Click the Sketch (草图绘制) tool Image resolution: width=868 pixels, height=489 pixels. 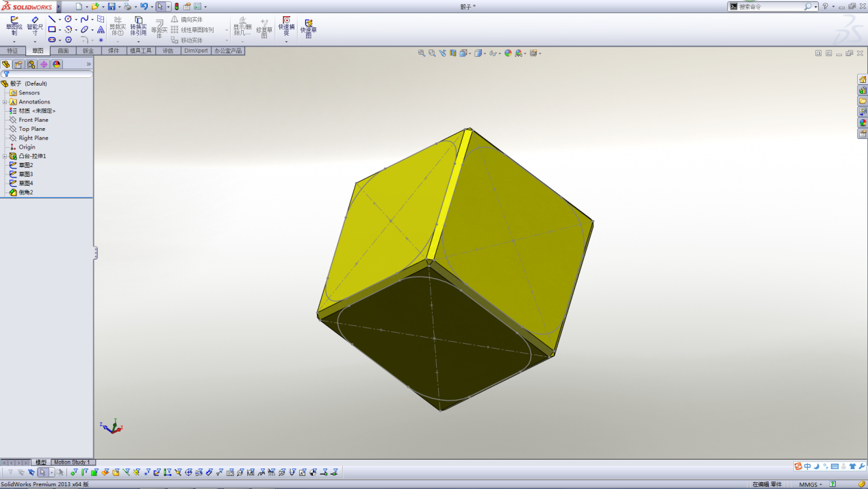click(x=14, y=27)
